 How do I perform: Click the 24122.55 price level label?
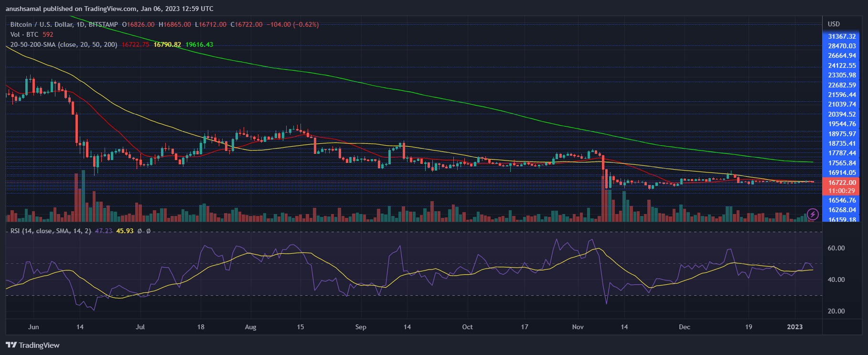842,65
